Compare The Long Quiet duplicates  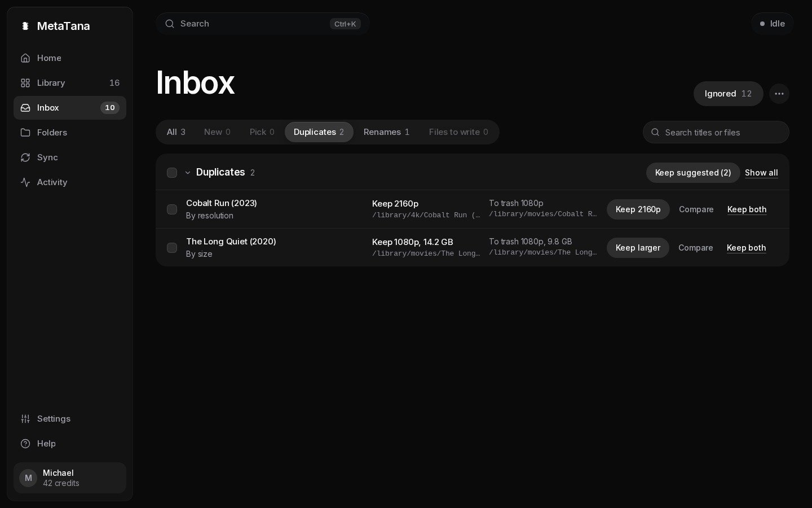pyautogui.click(x=696, y=248)
